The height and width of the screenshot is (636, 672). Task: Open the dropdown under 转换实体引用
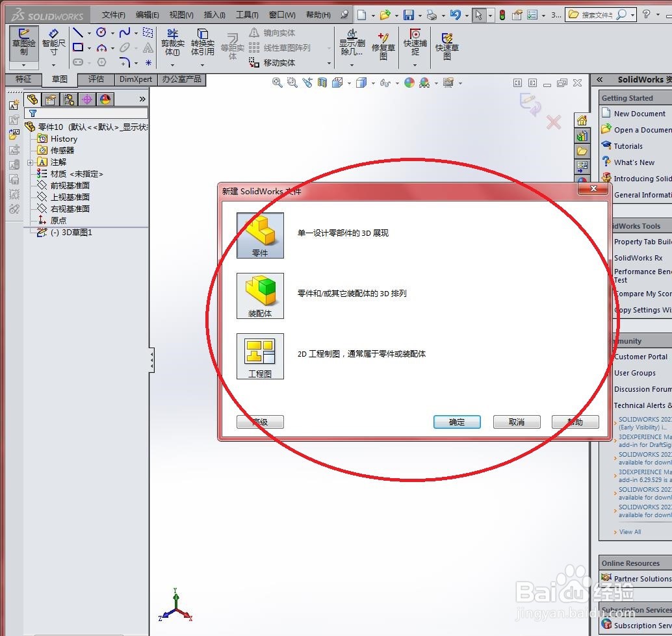coord(202,65)
